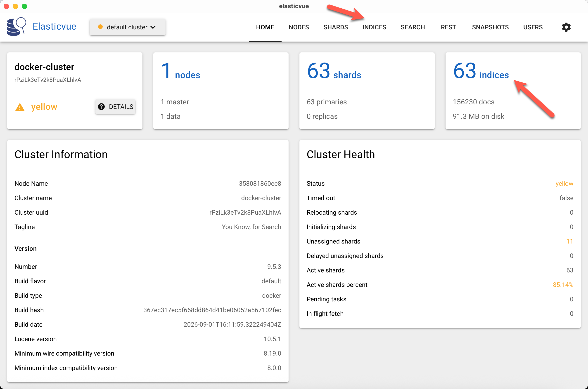The width and height of the screenshot is (588, 389).
Task: Click the yellow warning triangle icon
Action: (20, 107)
